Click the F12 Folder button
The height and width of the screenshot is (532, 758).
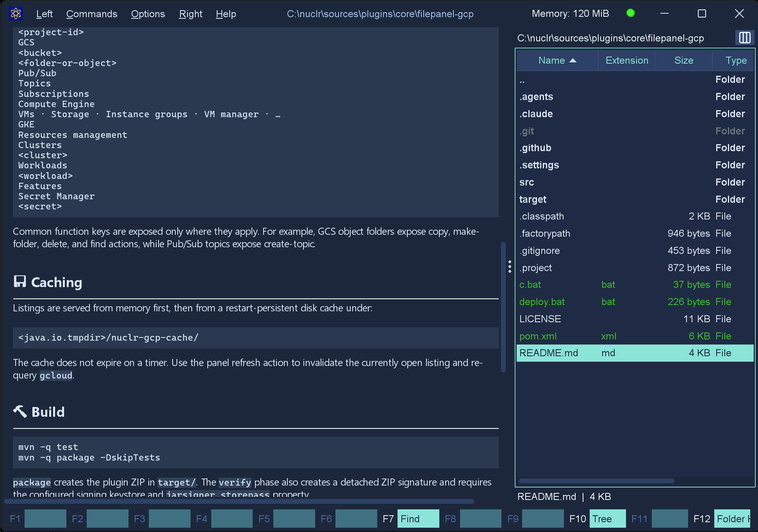tap(732, 519)
